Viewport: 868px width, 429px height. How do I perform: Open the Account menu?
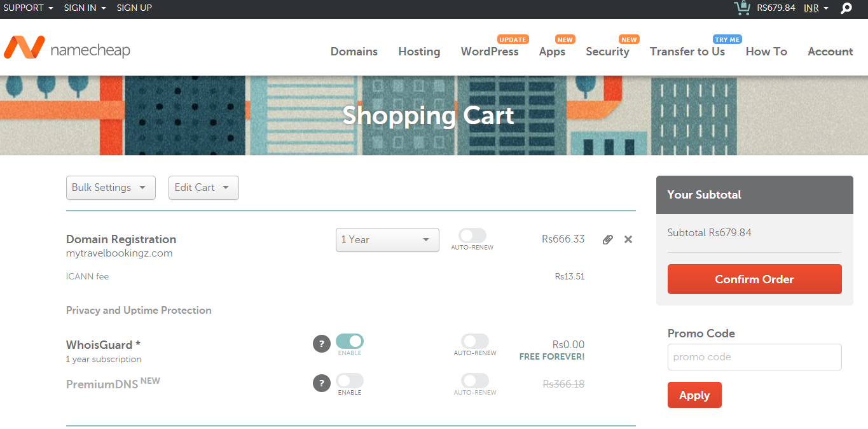point(830,52)
